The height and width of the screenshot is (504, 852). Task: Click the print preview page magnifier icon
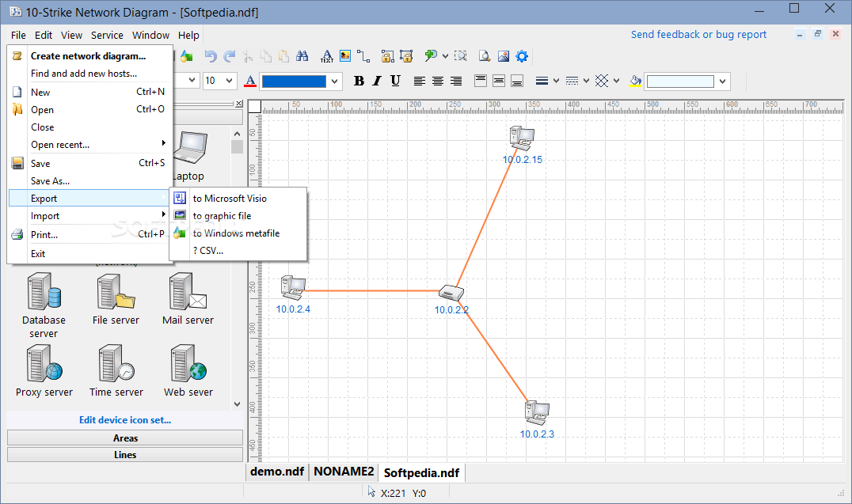[485, 56]
